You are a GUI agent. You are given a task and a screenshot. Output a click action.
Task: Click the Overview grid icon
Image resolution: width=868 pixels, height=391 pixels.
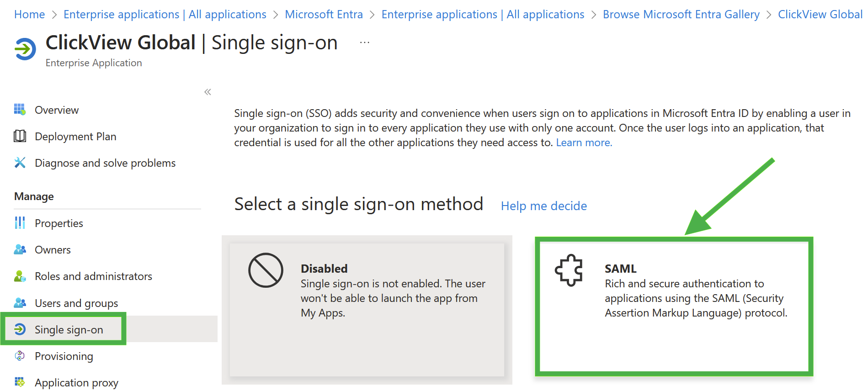tap(20, 110)
